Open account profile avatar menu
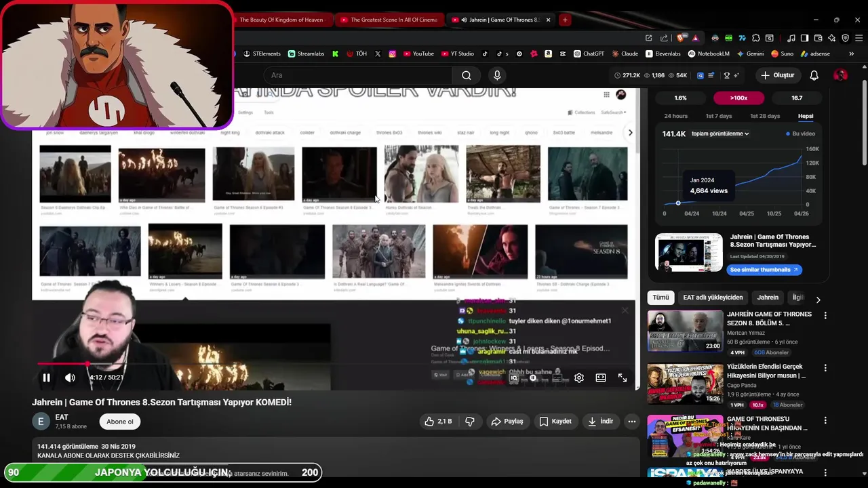This screenshot has height=488, width=868. coord(840,75)
